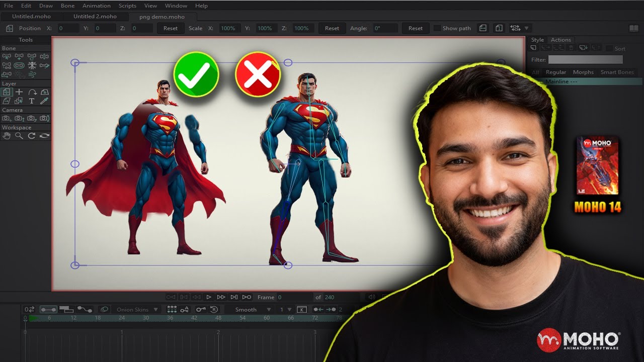Switch to the Untitled 2.moho tab

click(x=95, y=17)
